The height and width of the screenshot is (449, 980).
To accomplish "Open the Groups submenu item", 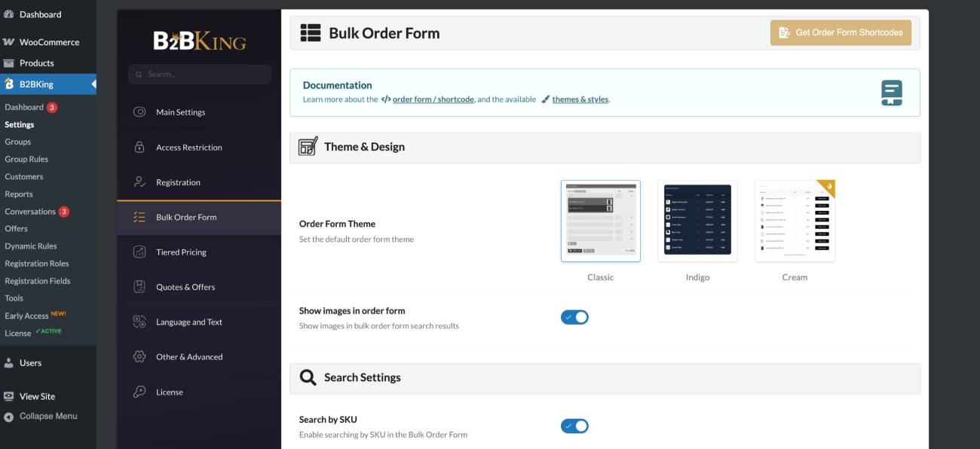I will 17,142.
